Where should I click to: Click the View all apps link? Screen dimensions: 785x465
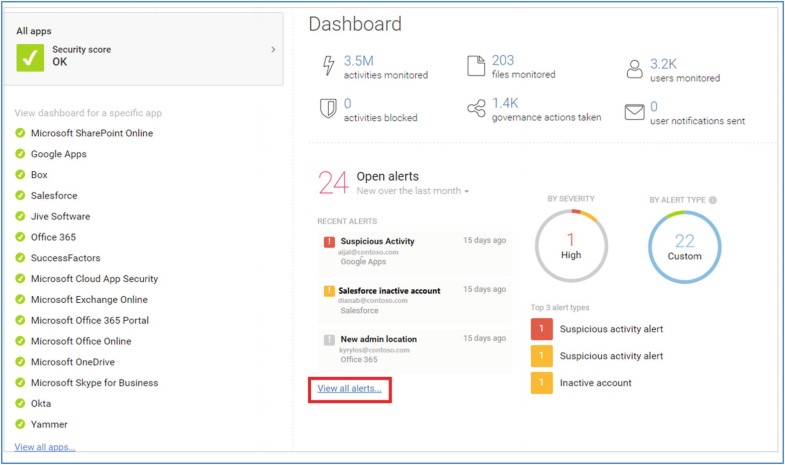pos(45,447)
